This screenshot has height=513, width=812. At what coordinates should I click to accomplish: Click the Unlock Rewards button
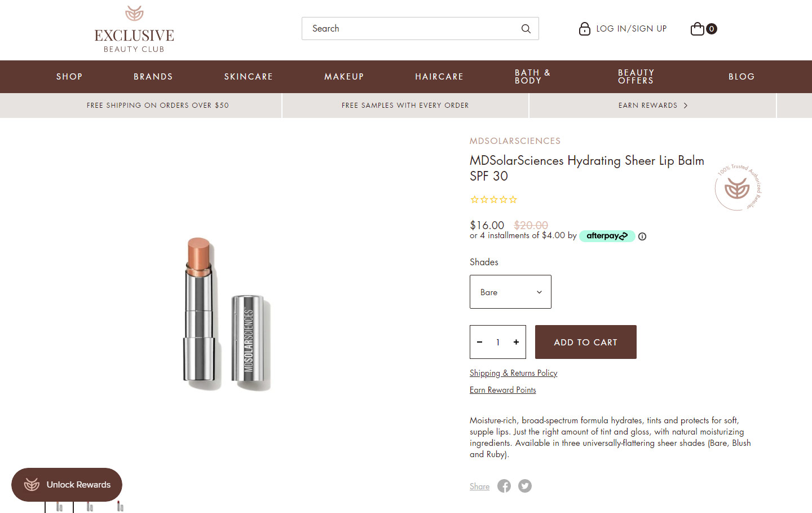click(x=67, y=485)
